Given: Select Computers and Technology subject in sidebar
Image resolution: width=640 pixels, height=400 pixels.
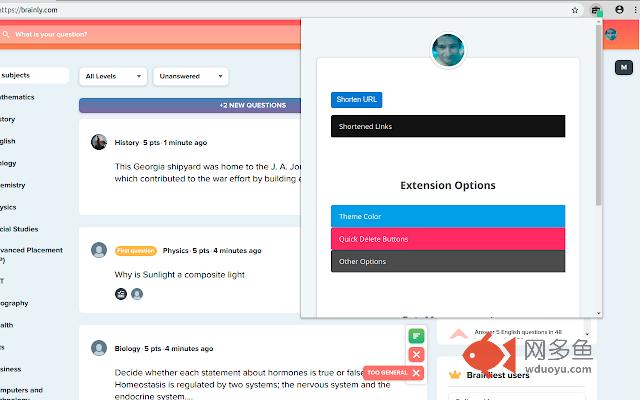Looking at the screenshot, I should (x=21, y=394).
